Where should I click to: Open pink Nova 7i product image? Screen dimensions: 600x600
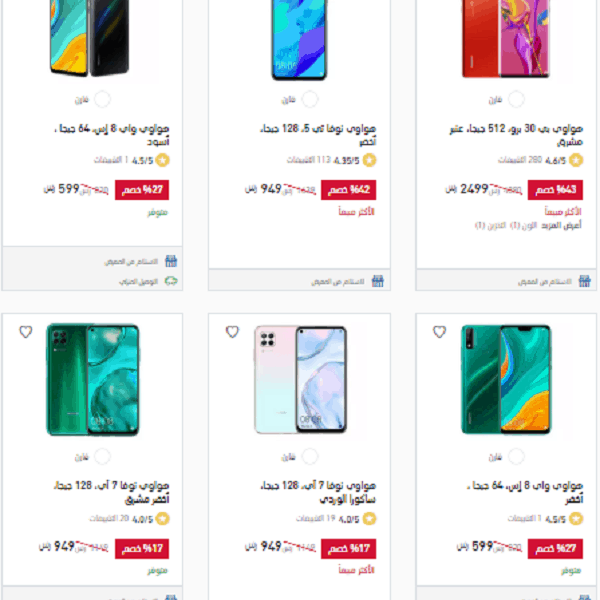coord(300,380)
